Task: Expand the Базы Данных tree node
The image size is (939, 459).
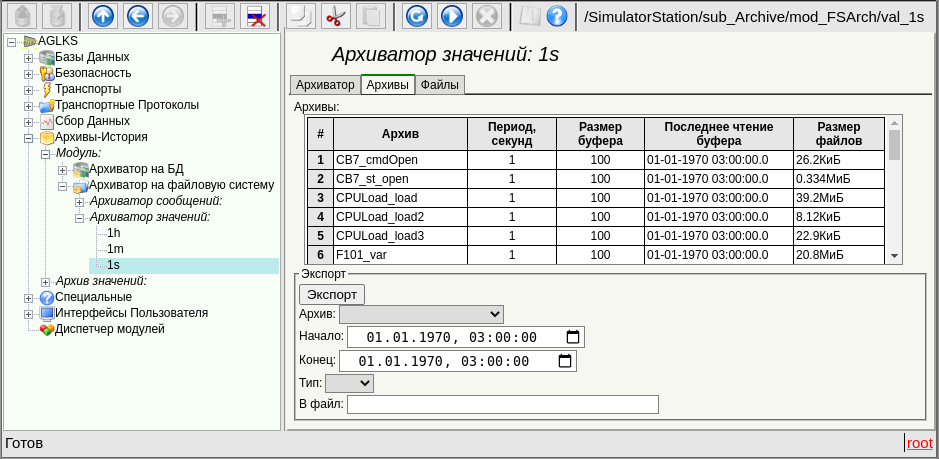Action: point(29,57)
